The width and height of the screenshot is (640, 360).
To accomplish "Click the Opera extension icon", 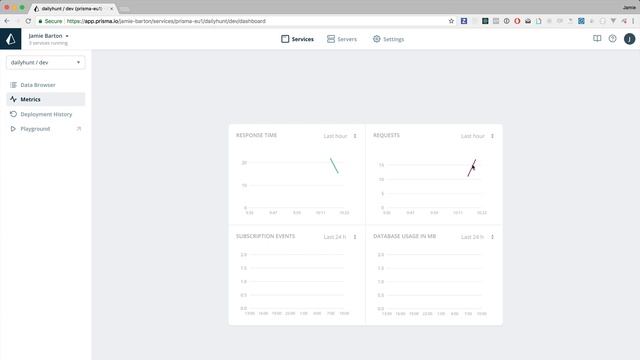I will (x=517, y=21).
